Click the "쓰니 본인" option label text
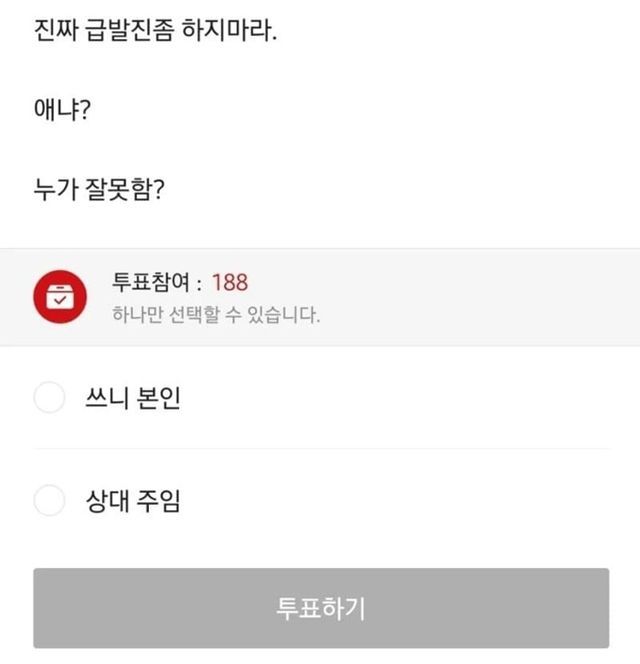The image size is (640, 664). point(133,399)
